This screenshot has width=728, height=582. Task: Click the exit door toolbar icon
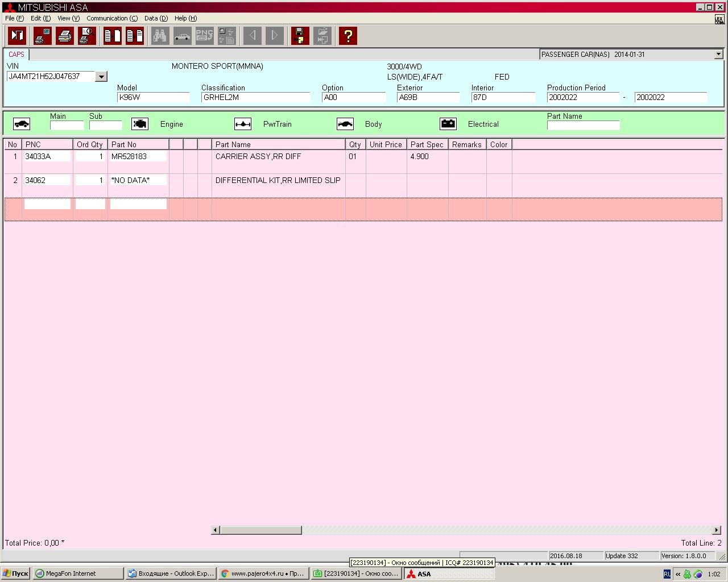click(17, 36)
